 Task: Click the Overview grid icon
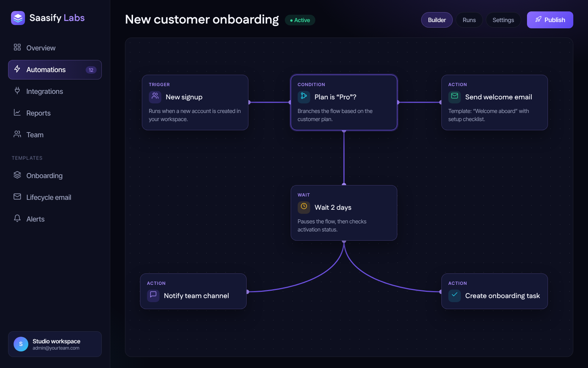pos(17,47)
